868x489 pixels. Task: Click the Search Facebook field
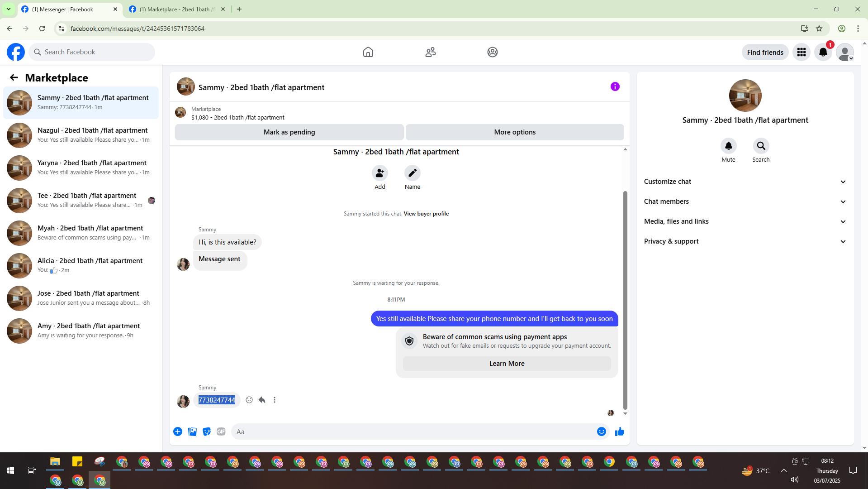point(92,52)
